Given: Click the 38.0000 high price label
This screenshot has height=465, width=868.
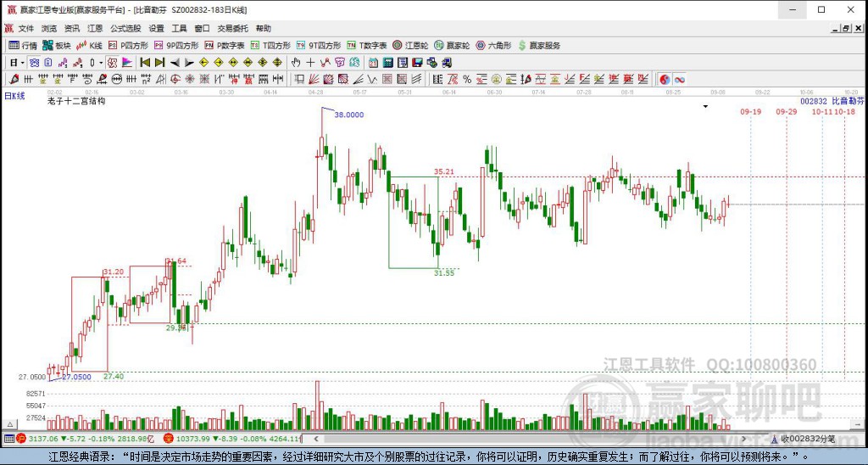Looking at the screenshot, I should click(349, 115).
